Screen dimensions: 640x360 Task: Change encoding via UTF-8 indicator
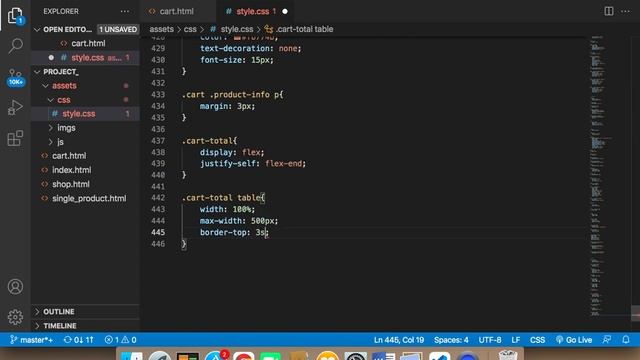click(490, 340)
